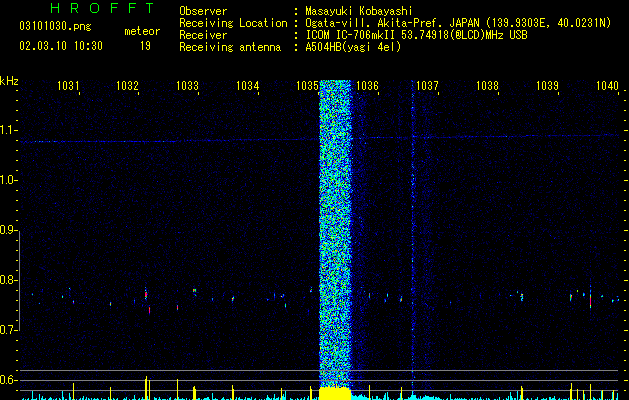The width and height of the screenshot is (629, 400).
Task: Click the thin vertical line before 1037
Action: 412,237
